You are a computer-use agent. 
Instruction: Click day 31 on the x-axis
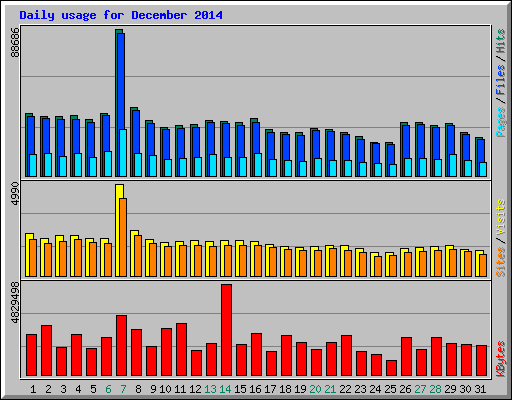coord(480,389)
